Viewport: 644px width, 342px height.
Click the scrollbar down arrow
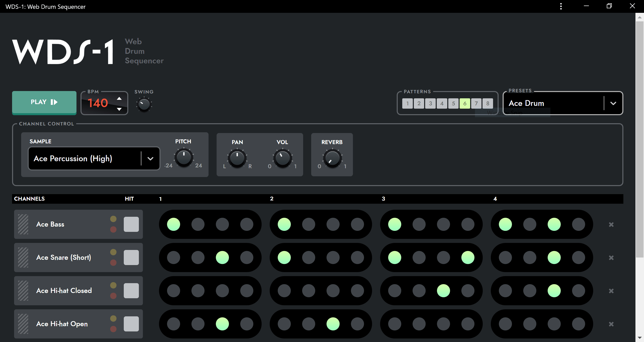pos(639,338)
